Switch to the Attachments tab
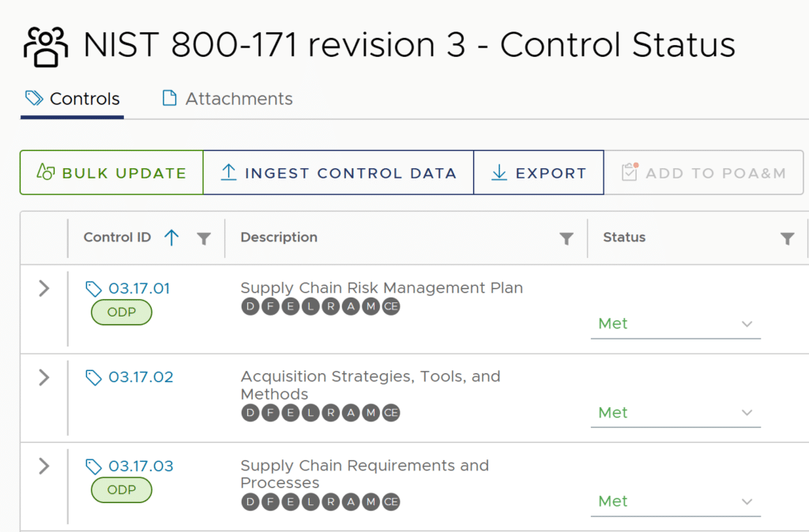This screenshot has height=532, width=809. click(228, 99)
